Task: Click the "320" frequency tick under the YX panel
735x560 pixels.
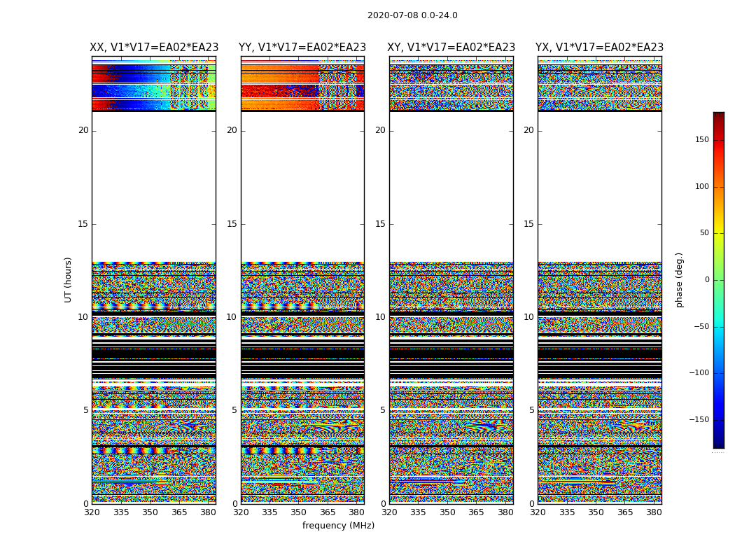Action: [538, 512]
